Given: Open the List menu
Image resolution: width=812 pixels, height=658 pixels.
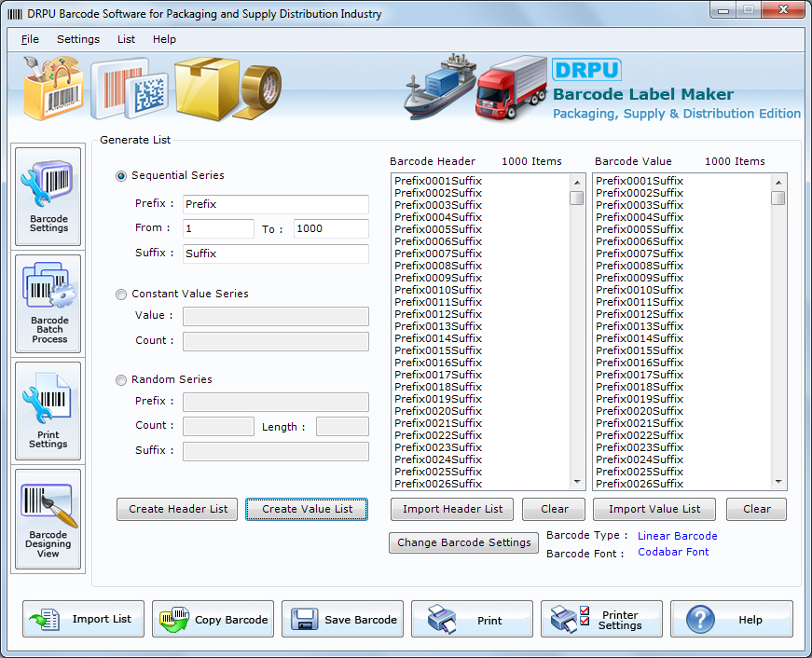Looking at the screenshot, I should click(x=125, y=39).
